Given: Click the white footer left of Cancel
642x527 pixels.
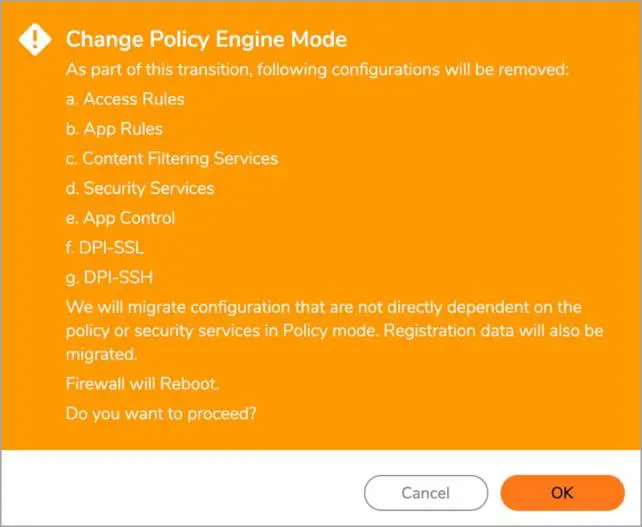Looking at the screenshot, I should click(180, 492).
